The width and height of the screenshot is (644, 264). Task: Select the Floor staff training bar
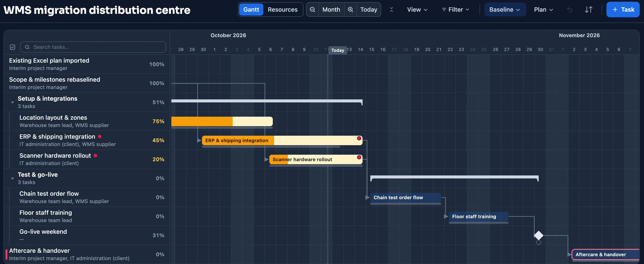pos(478,216)
